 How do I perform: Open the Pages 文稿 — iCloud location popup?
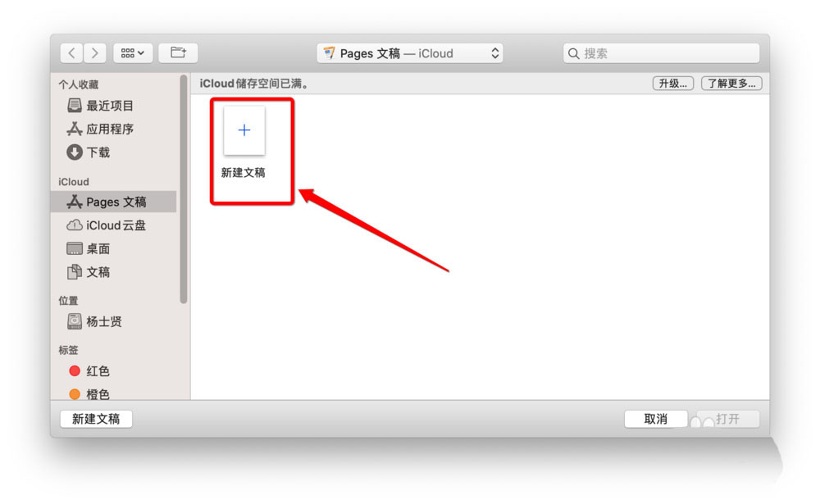coord(409,53)
